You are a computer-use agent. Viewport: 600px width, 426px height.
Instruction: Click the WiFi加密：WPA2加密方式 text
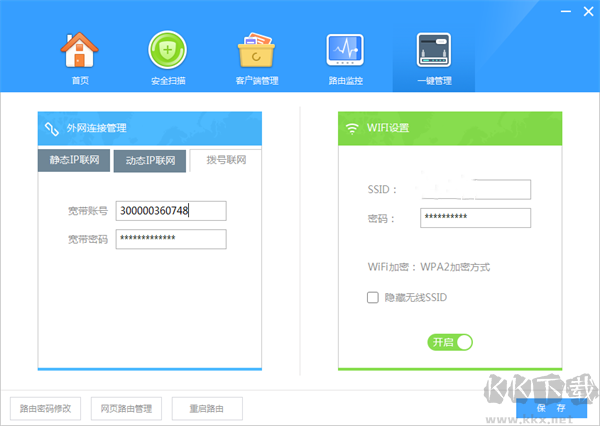tap(429, 267)
